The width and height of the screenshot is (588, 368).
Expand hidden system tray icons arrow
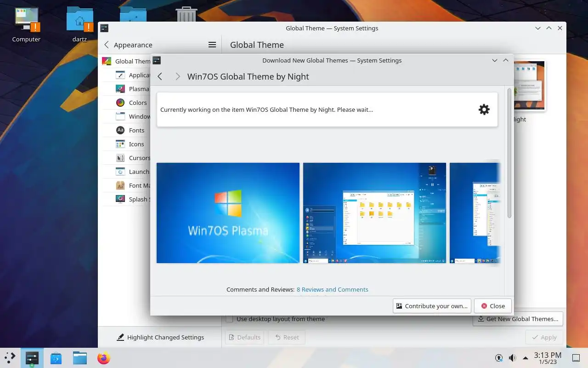click(526, 358)
